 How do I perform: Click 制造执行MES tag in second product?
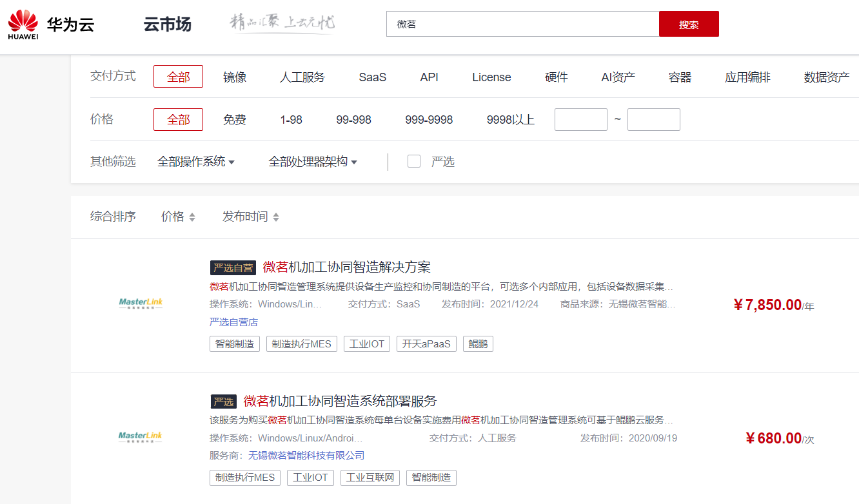(245, 478)
